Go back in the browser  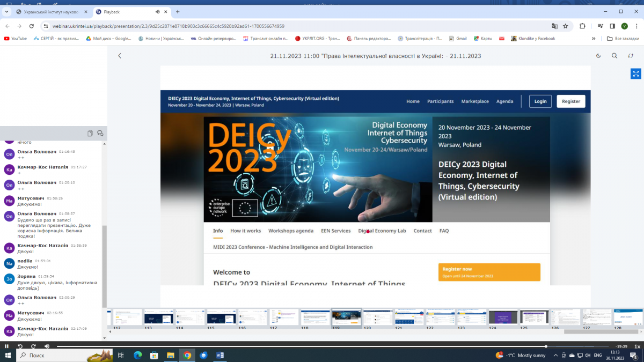coord(6,26)
